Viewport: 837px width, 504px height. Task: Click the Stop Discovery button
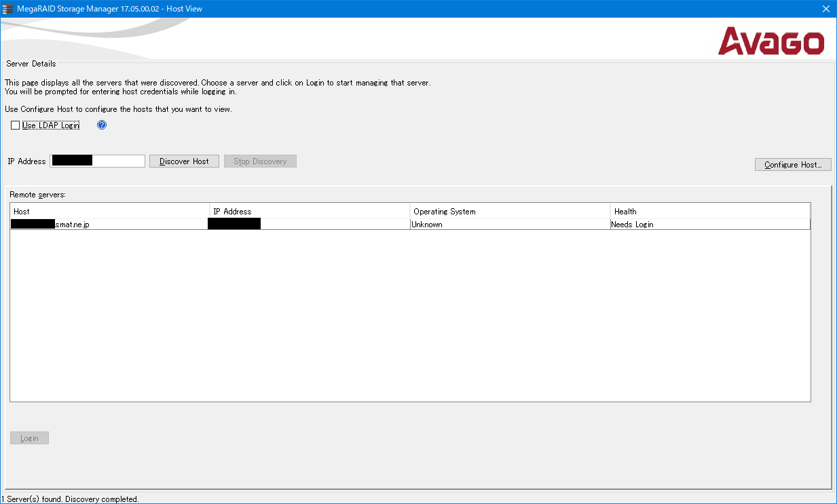coord(260,161)
